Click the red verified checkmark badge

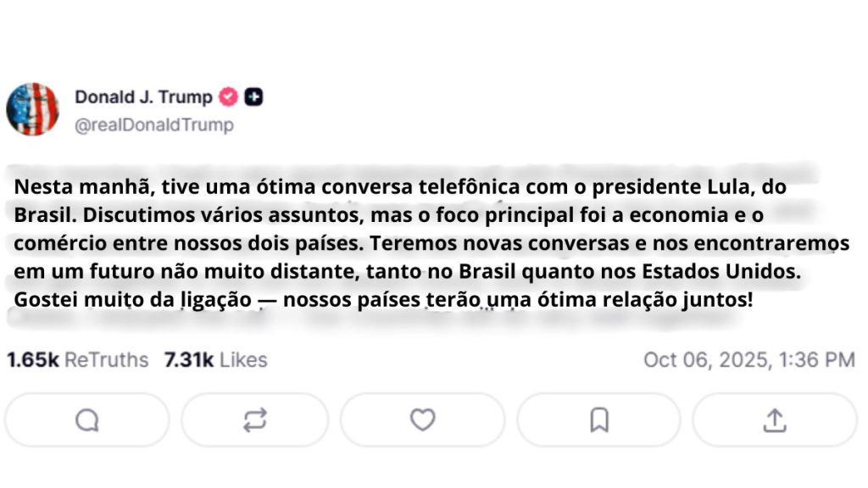[x=229, y=97]
